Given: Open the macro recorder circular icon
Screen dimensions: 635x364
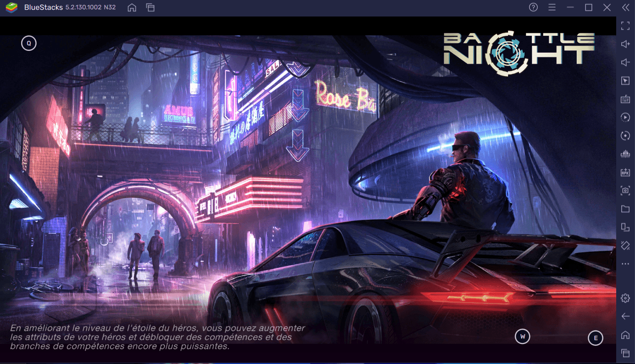Looking at the screenshot, I should point(625,136).
